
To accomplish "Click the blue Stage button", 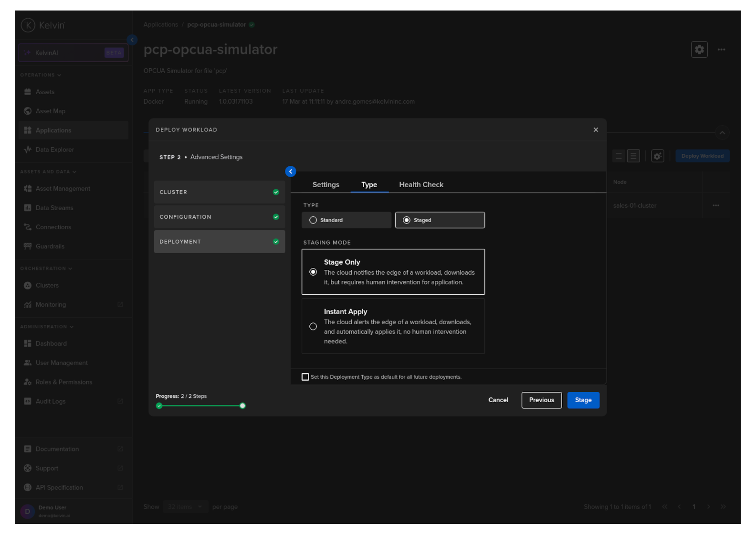I will coord(583,400).
